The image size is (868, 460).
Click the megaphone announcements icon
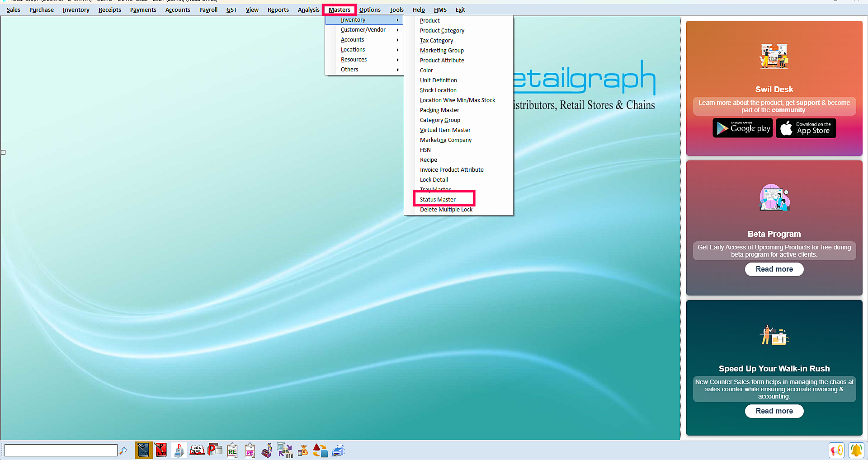point(836,450)
